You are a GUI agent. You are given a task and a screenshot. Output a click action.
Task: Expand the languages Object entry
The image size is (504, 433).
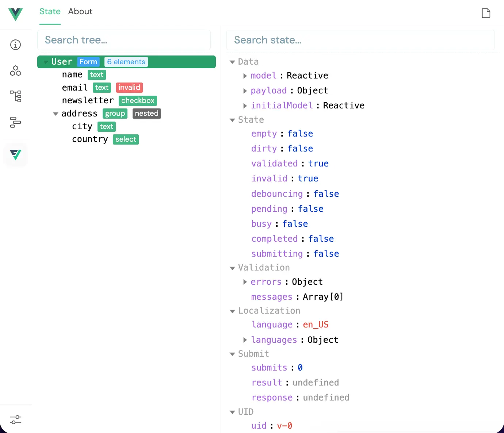click(x=245, y=340)
